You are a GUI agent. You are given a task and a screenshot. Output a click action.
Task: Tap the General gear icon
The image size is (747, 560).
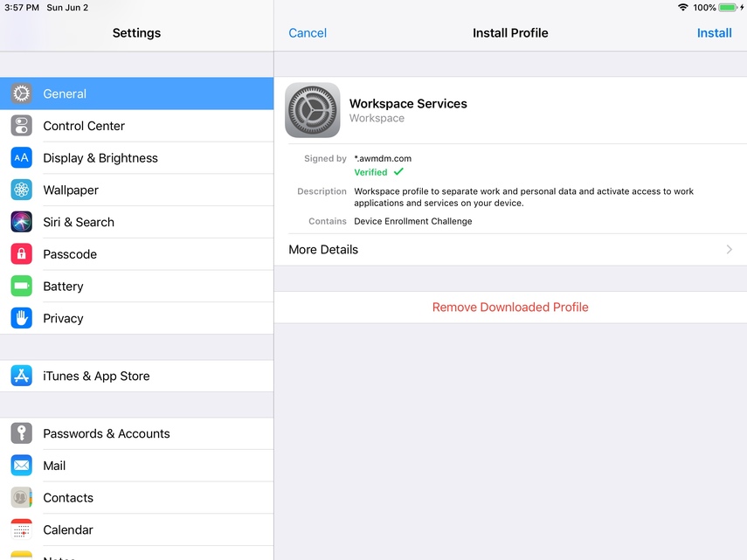[x=22, y=93]
